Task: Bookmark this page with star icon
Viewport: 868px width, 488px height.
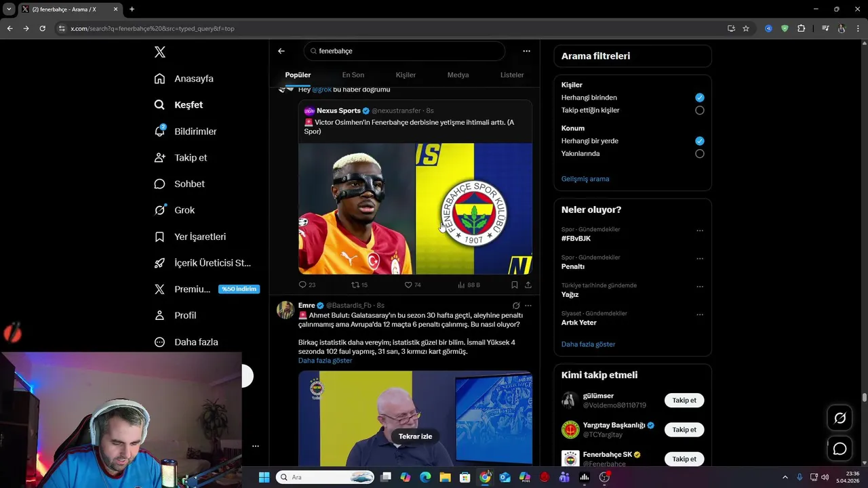Action: coord(746,28)
